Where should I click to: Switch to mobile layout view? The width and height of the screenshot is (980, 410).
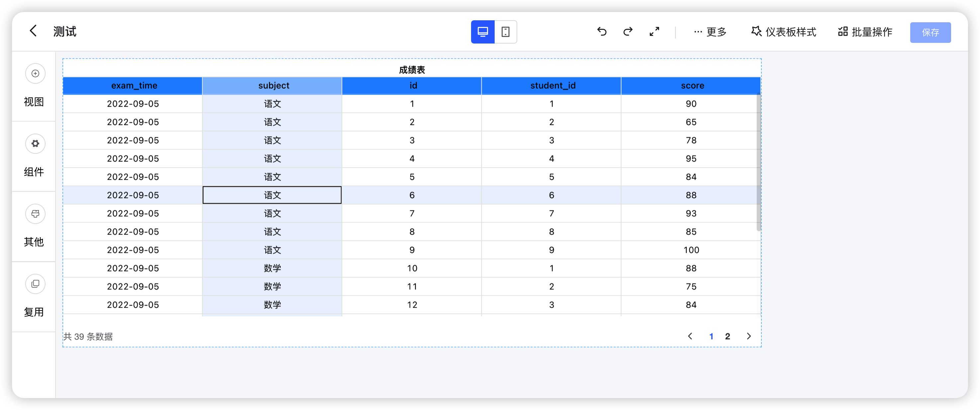pyautogui.click(x=505, y=32)
